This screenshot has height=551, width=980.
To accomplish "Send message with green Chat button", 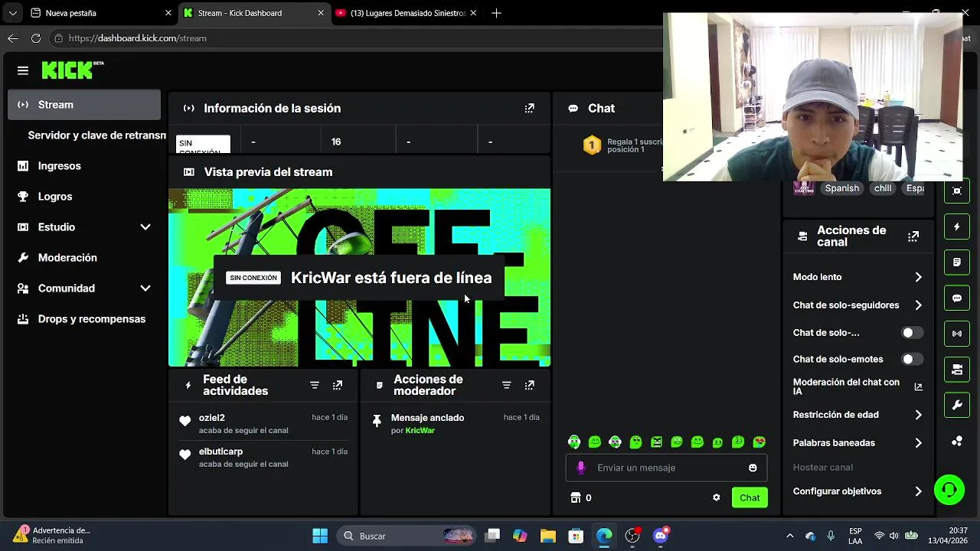I will point(750,497).
